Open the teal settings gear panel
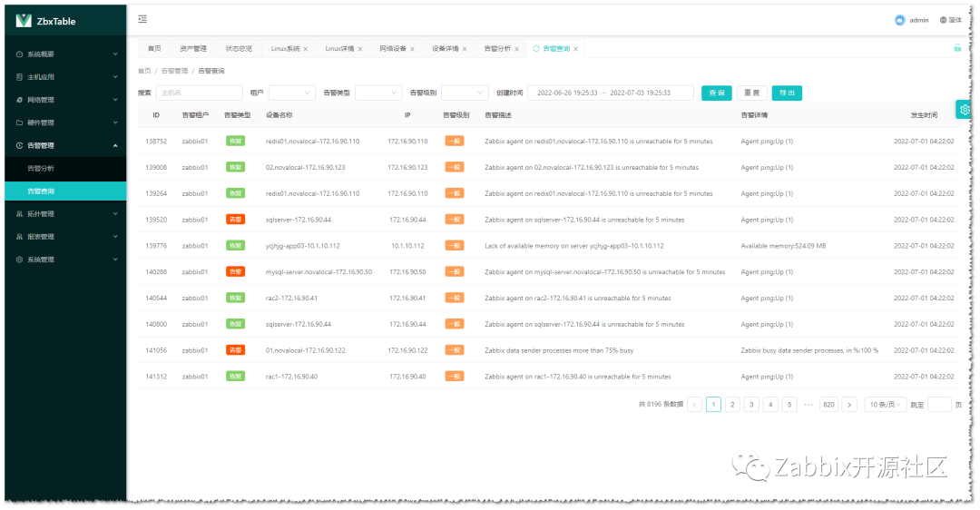This screenshot has height=510, width=980. tap(965, 110)
